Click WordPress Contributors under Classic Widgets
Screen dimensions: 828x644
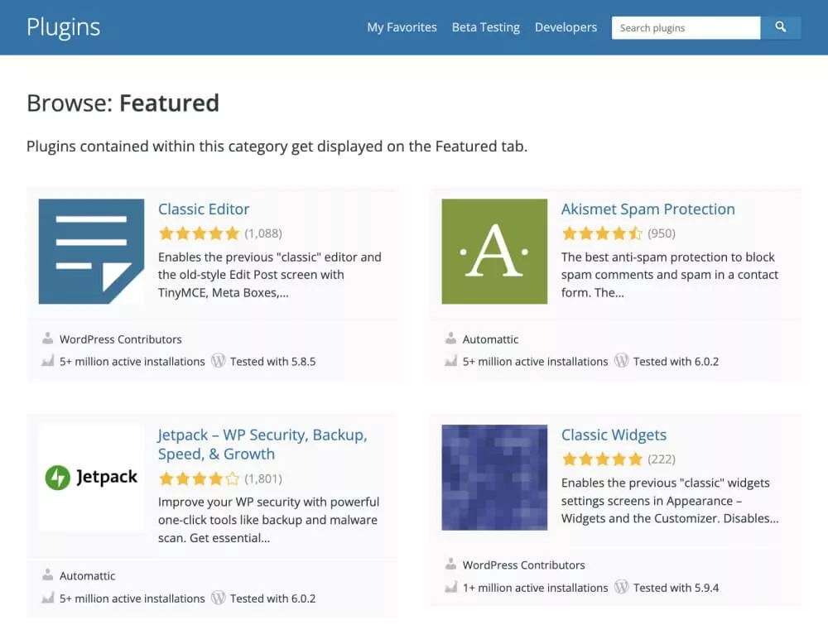[x=524, y=565]
